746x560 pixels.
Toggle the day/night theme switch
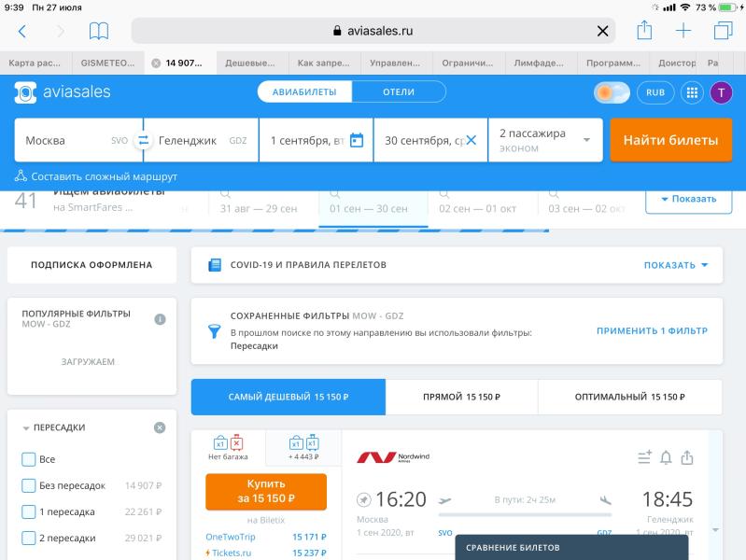612,92
